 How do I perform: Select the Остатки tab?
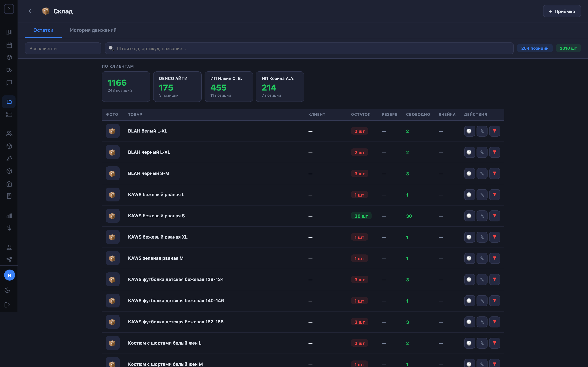43,30
